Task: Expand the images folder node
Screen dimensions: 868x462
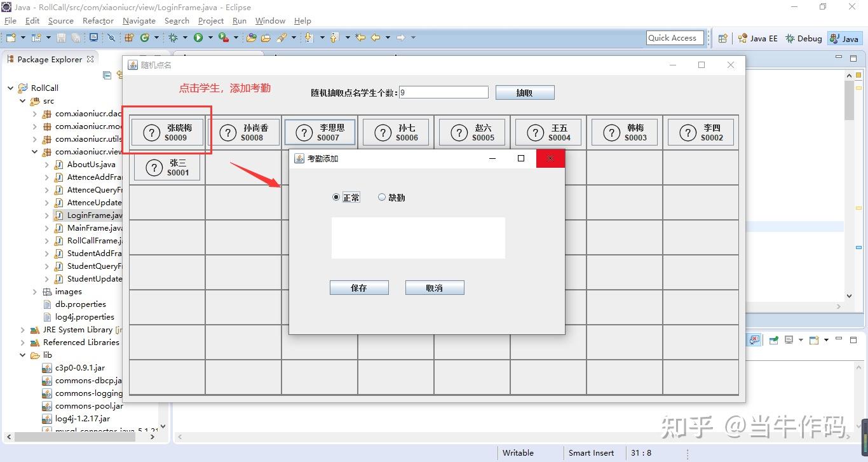Action: coord(34,292)
